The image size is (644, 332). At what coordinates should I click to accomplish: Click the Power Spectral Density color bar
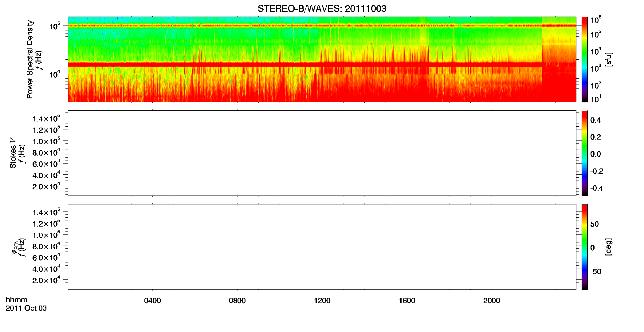coord(584,59)
